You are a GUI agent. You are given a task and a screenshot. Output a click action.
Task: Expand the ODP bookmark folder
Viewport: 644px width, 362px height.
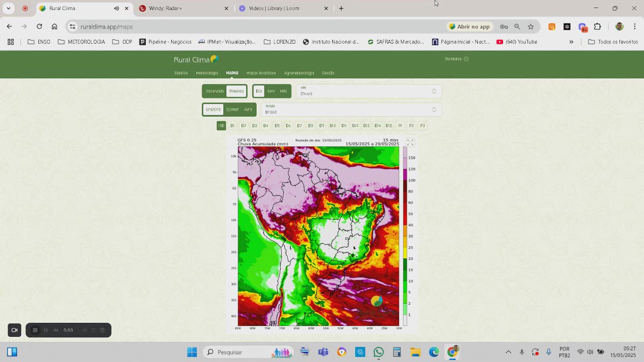click(122, 42)
